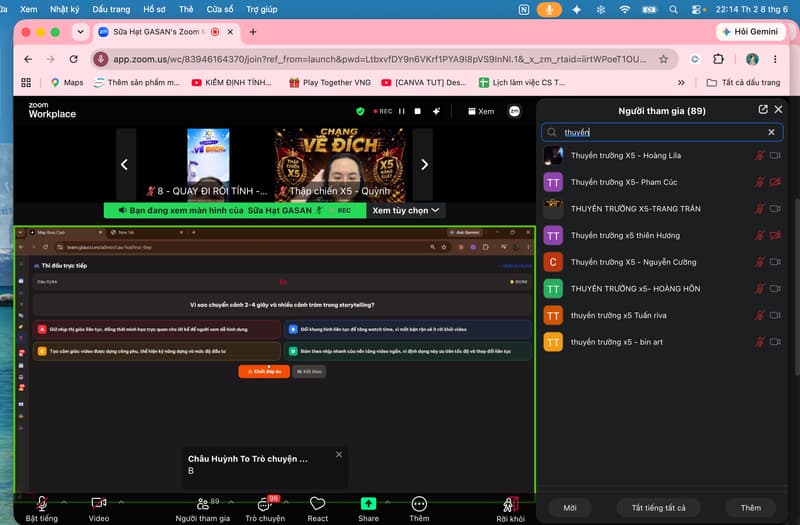The width and height of the screenshot is (800, 525).
Task: Reload the Zoom page
Action: (x=73, y=59)
